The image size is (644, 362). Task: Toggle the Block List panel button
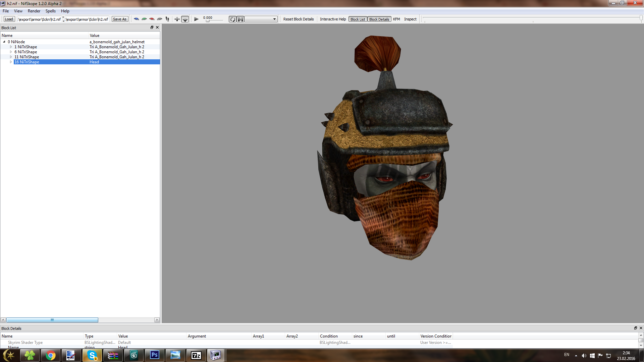[358, 19]
